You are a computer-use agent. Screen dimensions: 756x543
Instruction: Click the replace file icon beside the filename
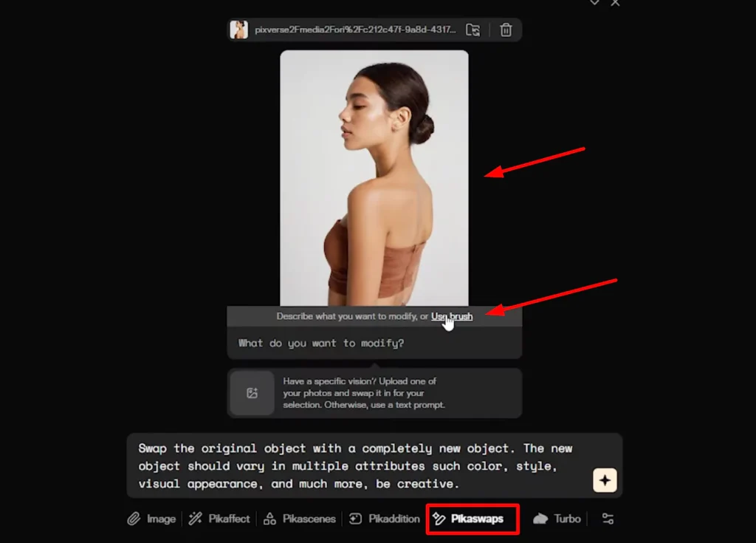tap(473, 30)
